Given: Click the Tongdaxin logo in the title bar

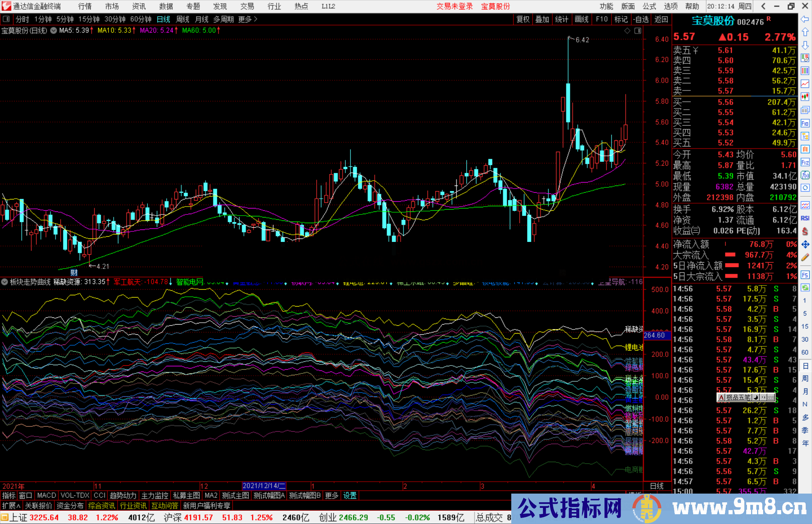Looking at the screenshot, I should (6, 6).
